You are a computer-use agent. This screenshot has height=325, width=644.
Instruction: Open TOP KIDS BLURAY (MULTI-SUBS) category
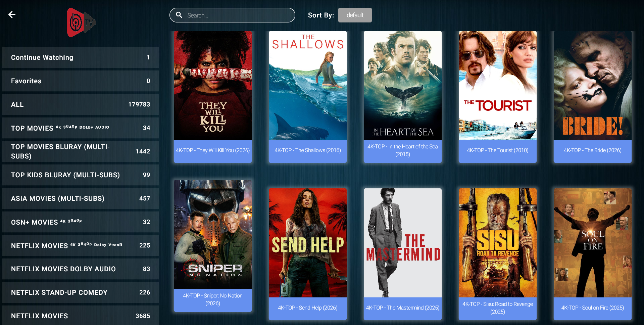tap(81, 175)
